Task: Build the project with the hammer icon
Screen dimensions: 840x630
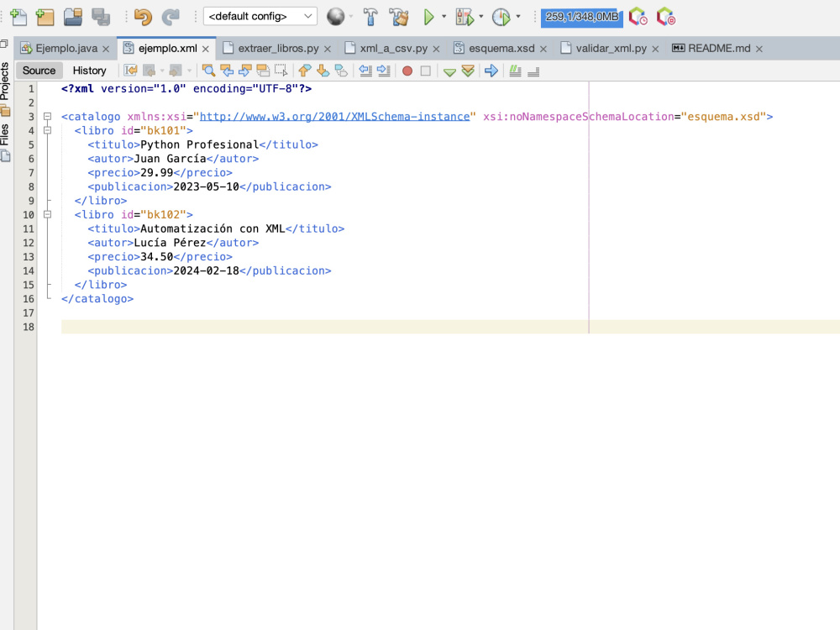Action: click(x=370, y=17)
